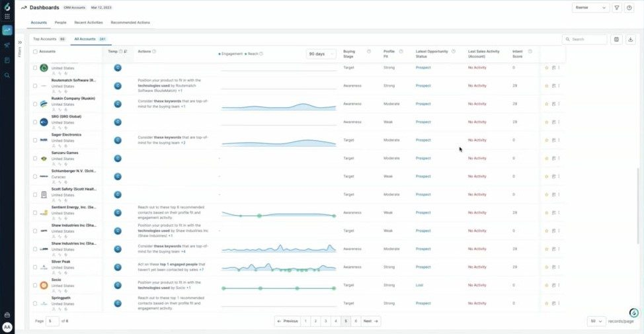
Task: Click the funnel filter icon at top right
Action: tap(616, 8)
